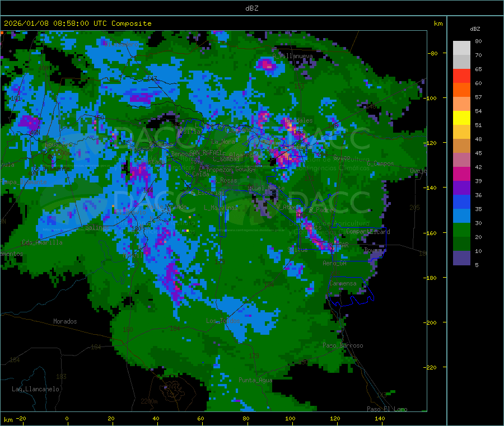Click the '-80' tick on the vertical axis
Image resolution: width=504 pixels, height=426 pixels.
point(433,53)
